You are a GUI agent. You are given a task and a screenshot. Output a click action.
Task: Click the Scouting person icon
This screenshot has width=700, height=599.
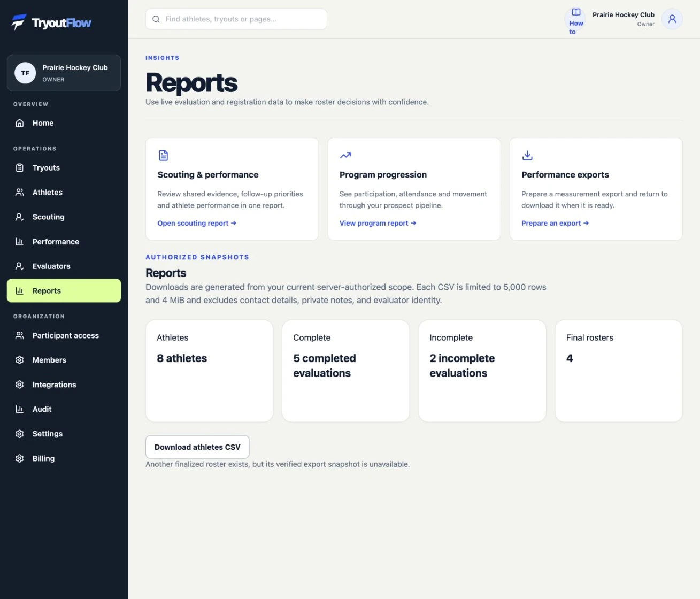pos(20,217)
